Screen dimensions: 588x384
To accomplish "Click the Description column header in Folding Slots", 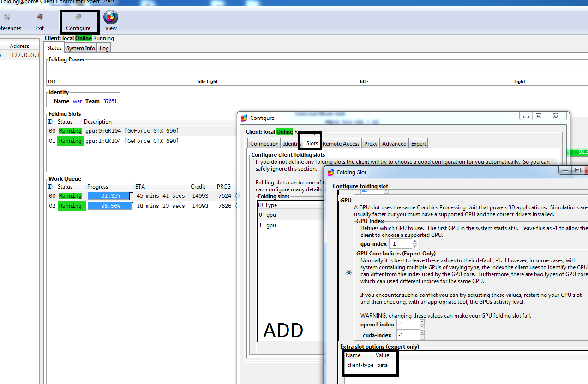I will (97, 122).
